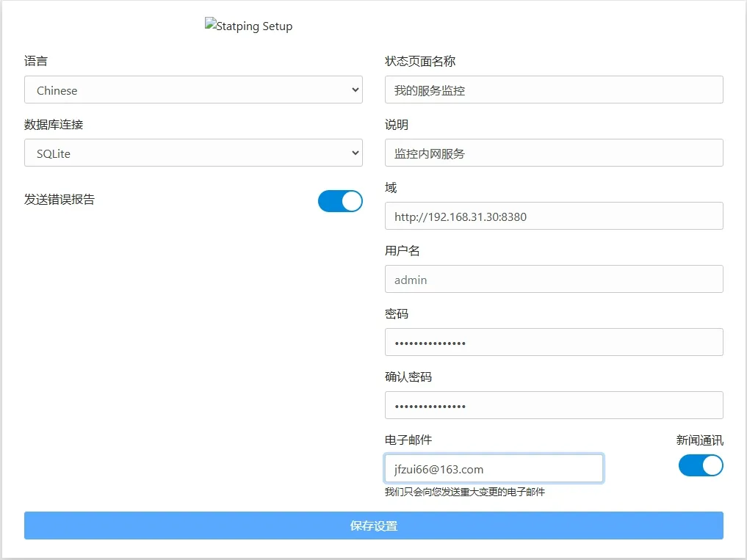
Task: Click the 发送错误报告 label text
Action: (59, 200)
